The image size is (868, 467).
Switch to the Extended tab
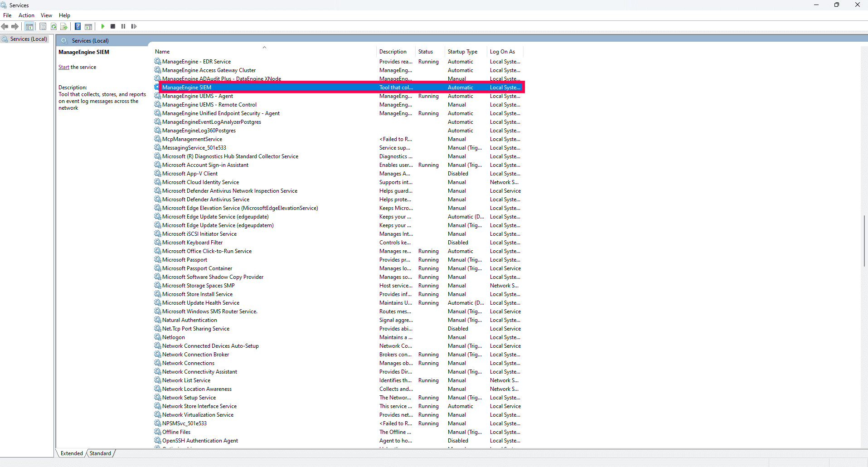pos(72,453)
